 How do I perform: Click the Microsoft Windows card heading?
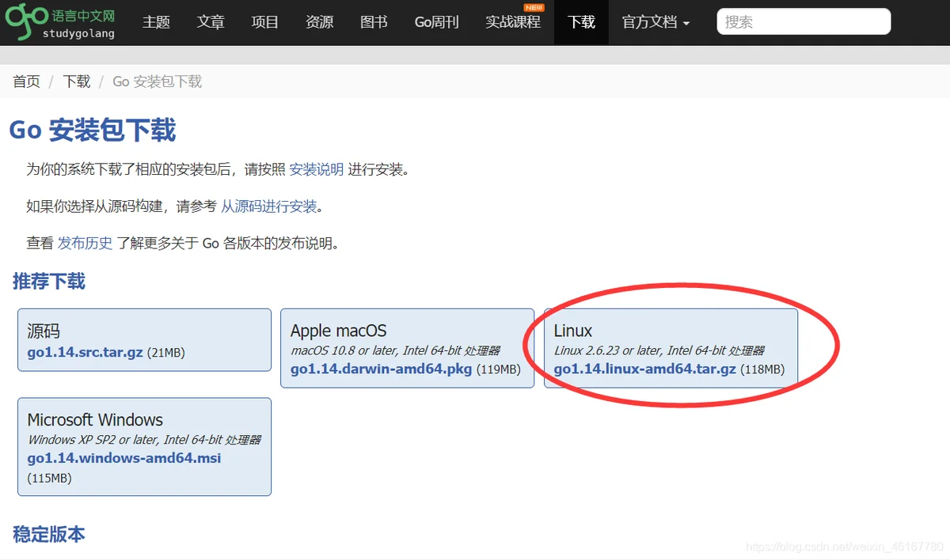click(x=95, y=420)
